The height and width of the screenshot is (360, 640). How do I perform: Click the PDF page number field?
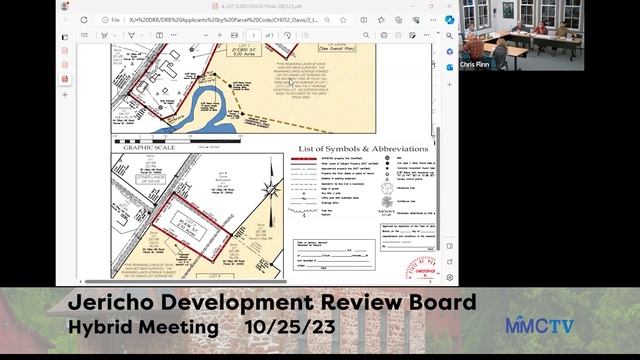[253, 36]
